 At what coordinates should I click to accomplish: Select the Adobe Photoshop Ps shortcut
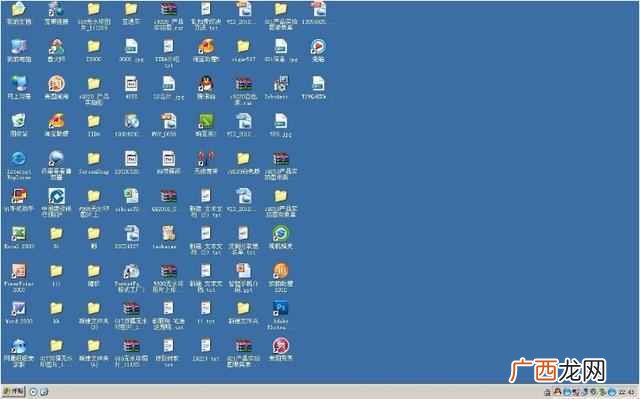[x=281, y=308]
